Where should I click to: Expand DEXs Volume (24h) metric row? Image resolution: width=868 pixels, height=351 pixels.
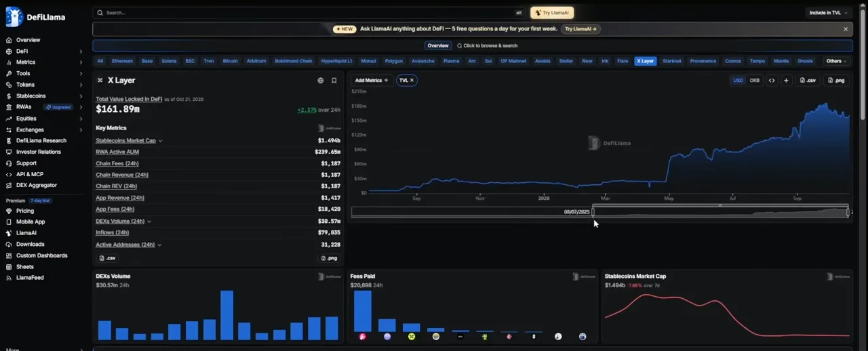pyautogui.click(x=149, y=222)
